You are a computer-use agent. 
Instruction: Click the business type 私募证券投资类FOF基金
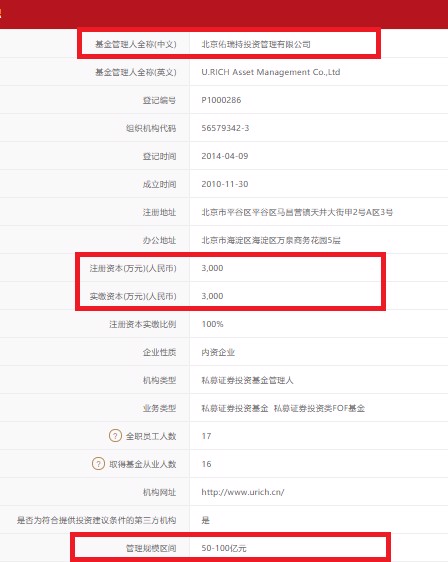319,408
